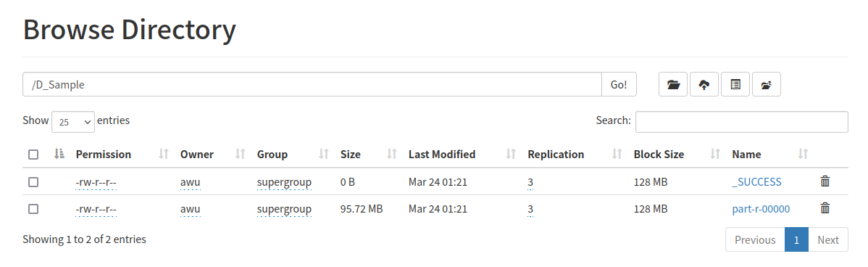Image resolution: width=868 pixels, height=267 pixels.
Task: Click the parent directory folder icon
Action: pyautogui.click(x=766, y=84)
